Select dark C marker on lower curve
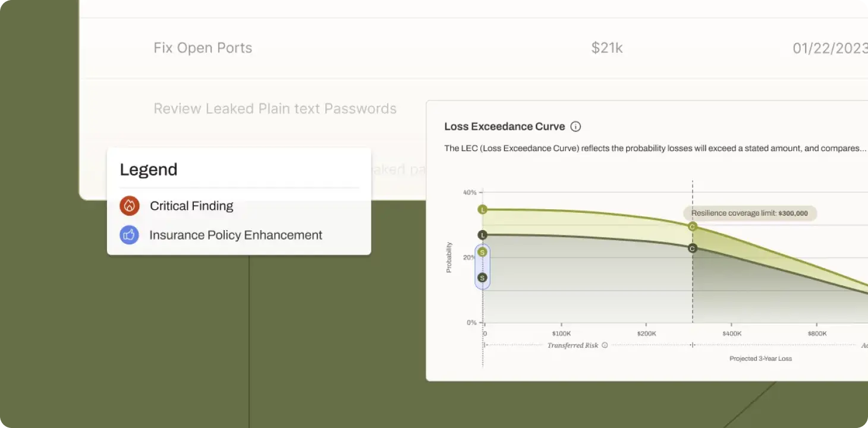Image resolution: width=868 pixels, height=428 pixels. click(x=692, y=248)
